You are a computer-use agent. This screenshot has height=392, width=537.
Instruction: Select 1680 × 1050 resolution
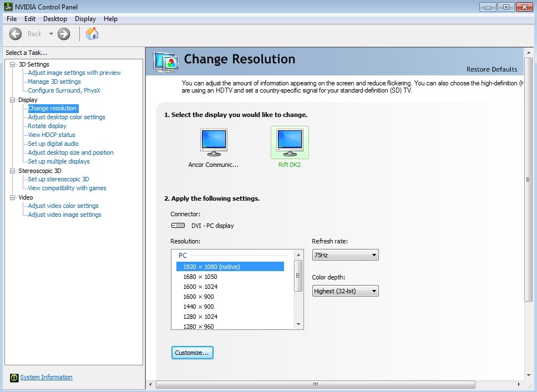tap(200, 277)
